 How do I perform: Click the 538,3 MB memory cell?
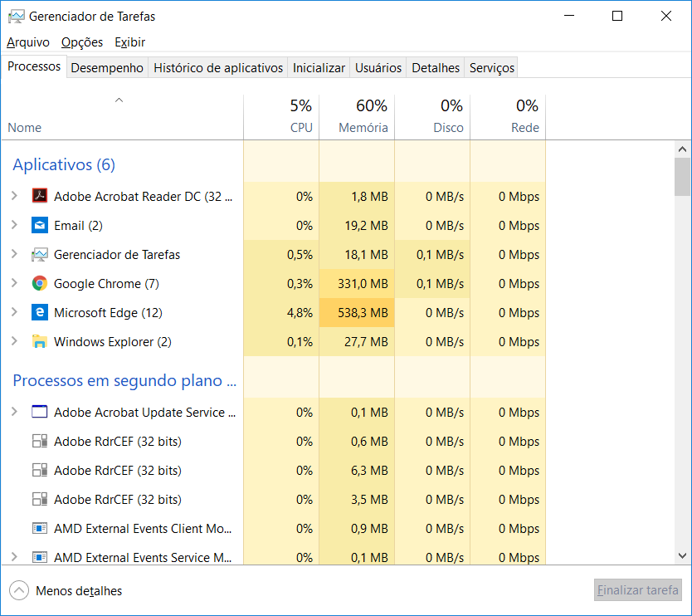[x=357, y=313]
